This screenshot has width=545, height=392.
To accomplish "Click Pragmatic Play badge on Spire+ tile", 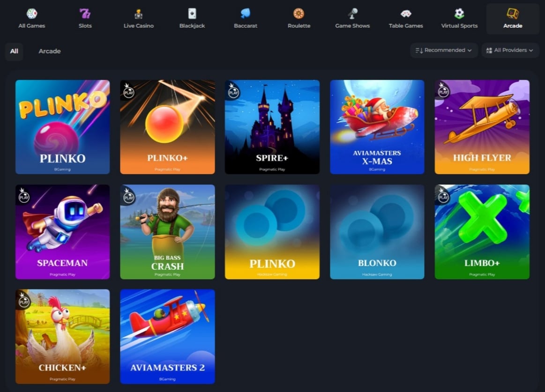I will pos(233,91).
